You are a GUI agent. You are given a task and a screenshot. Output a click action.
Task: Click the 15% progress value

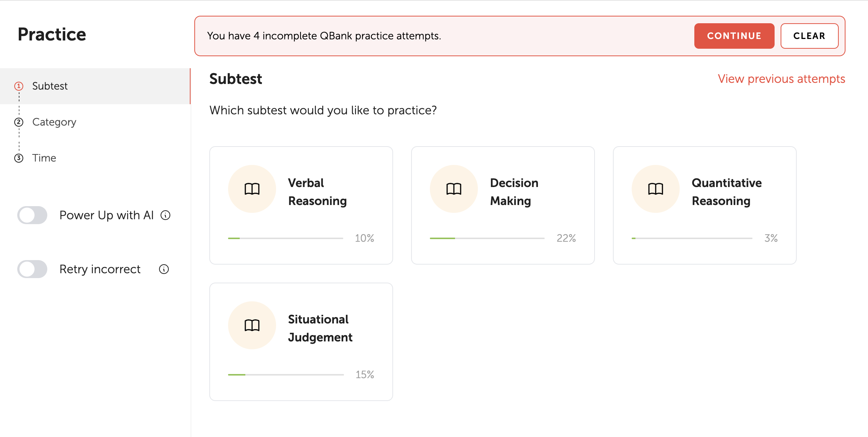[x=365, y=375]
